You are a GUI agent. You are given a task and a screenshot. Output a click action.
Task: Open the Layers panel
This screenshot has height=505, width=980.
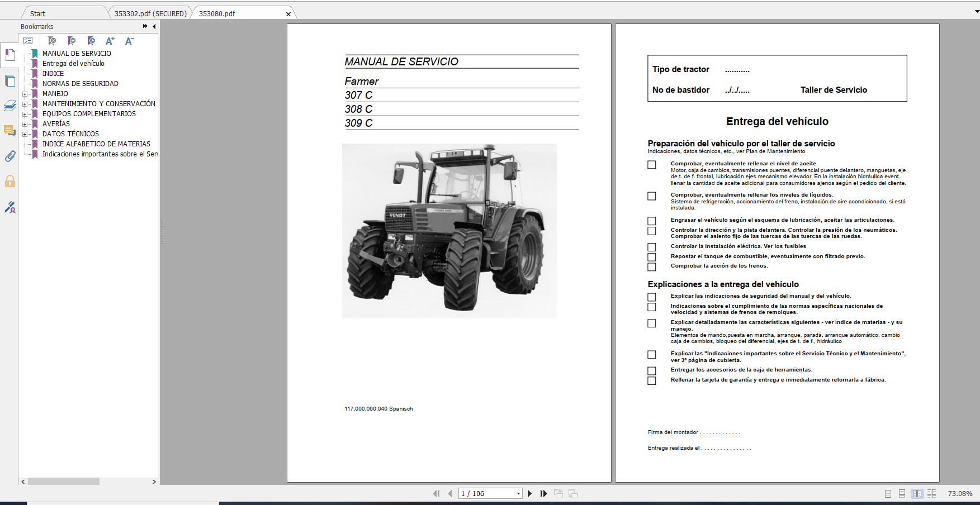pos(10,106)
